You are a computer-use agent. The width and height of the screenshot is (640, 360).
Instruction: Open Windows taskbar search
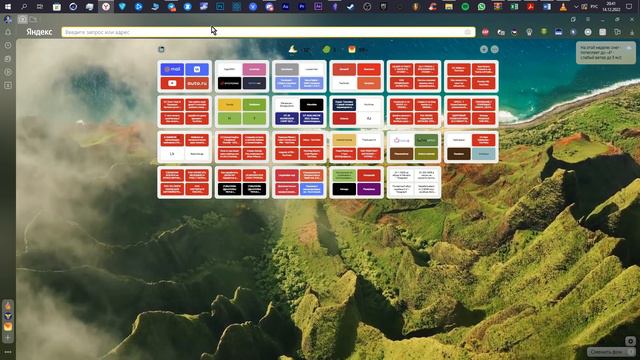24,7
